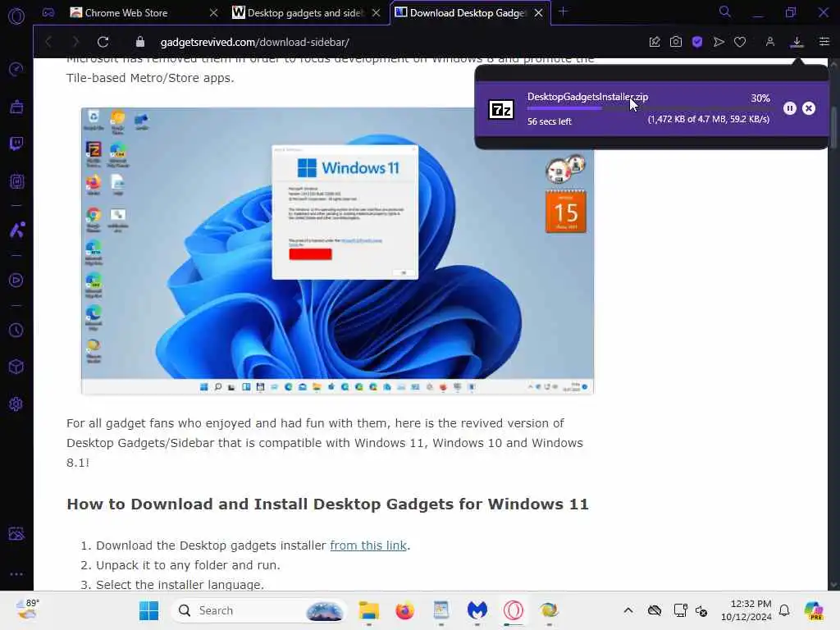Open the clock showing 12:32 PM
The height and width of the screenshot is (630, 840).
[746, 610]
